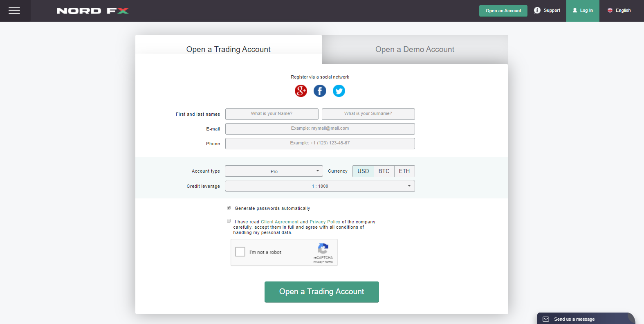Switch to Open a Demo Account tab
The image size is (644, 324).
tap(415, 49)
